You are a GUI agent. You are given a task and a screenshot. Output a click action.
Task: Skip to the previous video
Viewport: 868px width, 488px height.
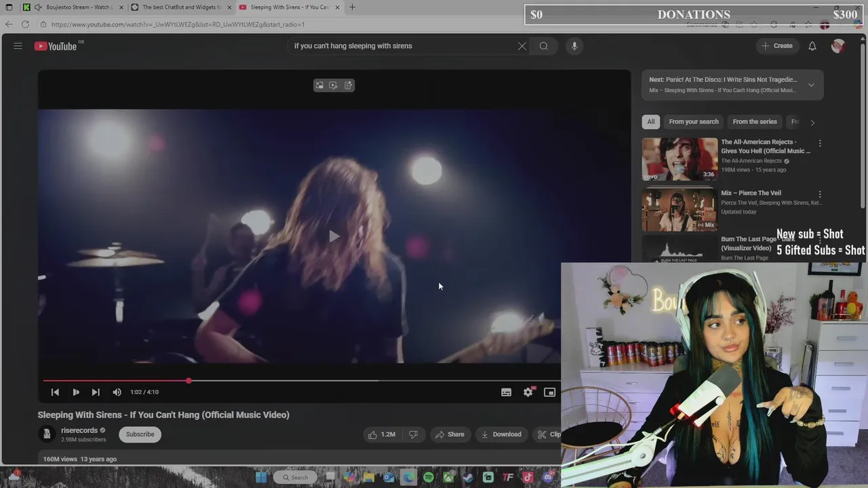tap(55, 392)
